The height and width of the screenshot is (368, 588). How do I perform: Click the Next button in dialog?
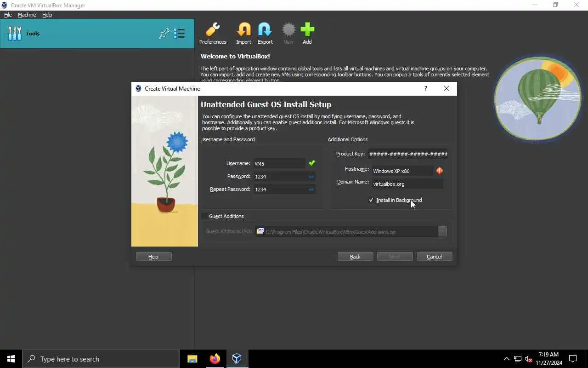pos(395,257)
